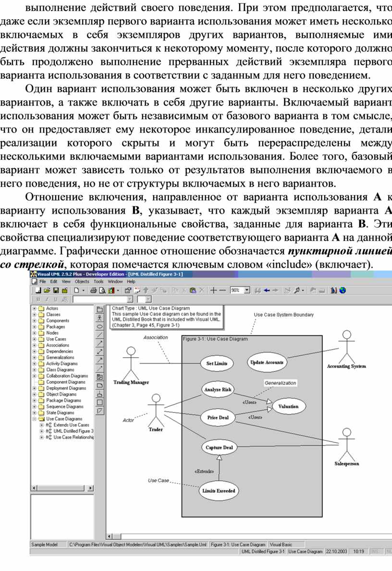Select the Price Deal use case

click(218, 418)
